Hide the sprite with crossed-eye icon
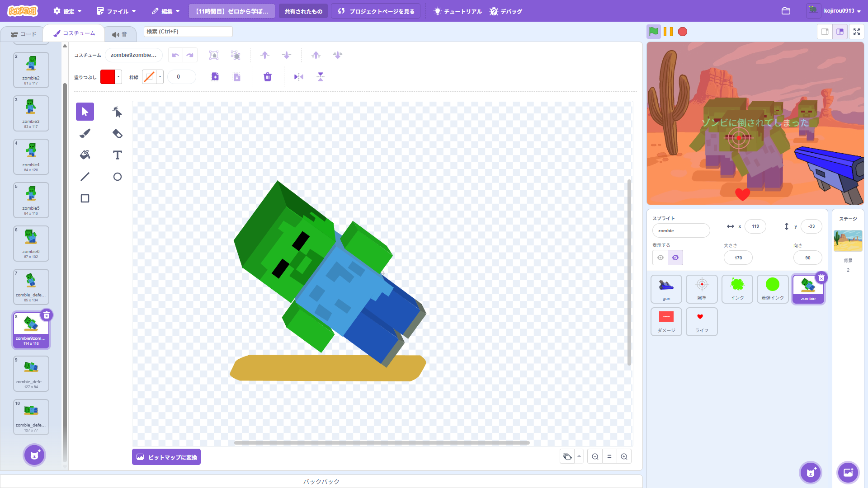Image resolution: width=868 pixels, height=488 pixels. 675,258
